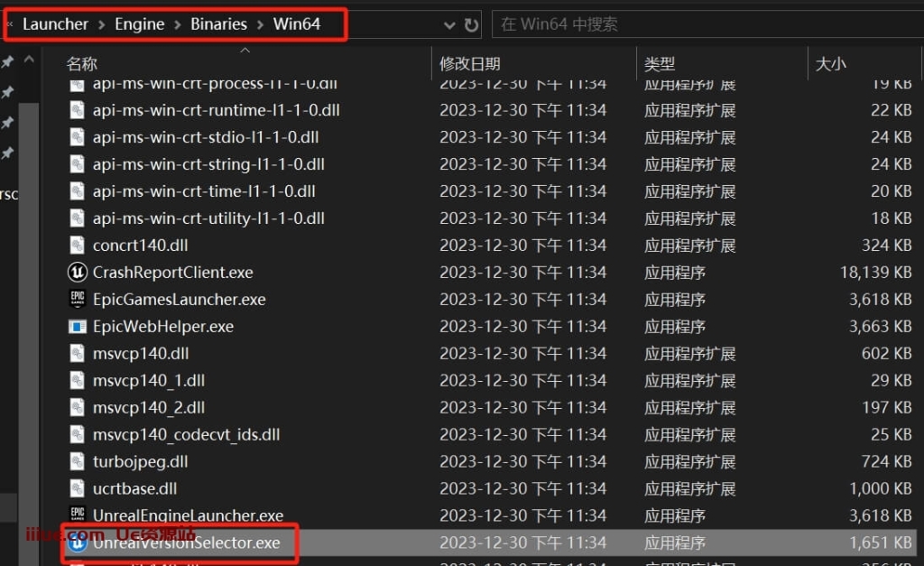924x566 pixels.
Task: Collapse the navigation pane up arrow
Action: [29, 60]
